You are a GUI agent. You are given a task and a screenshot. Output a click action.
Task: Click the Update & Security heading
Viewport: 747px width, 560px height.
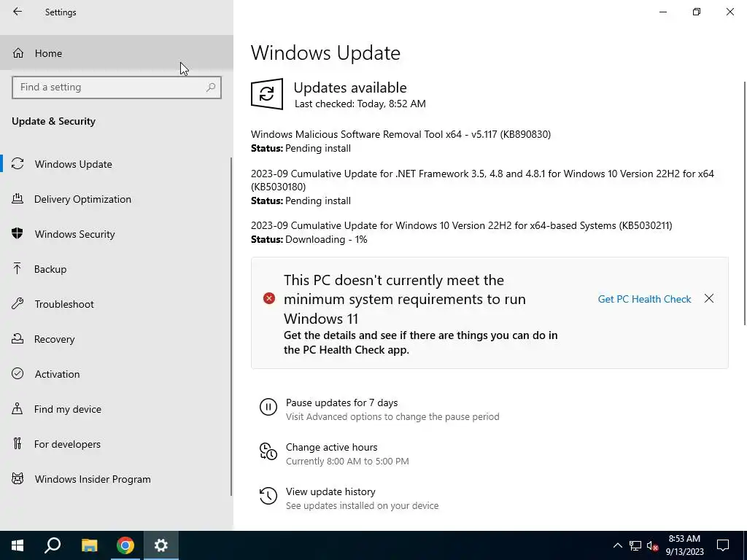pos(53,121)
